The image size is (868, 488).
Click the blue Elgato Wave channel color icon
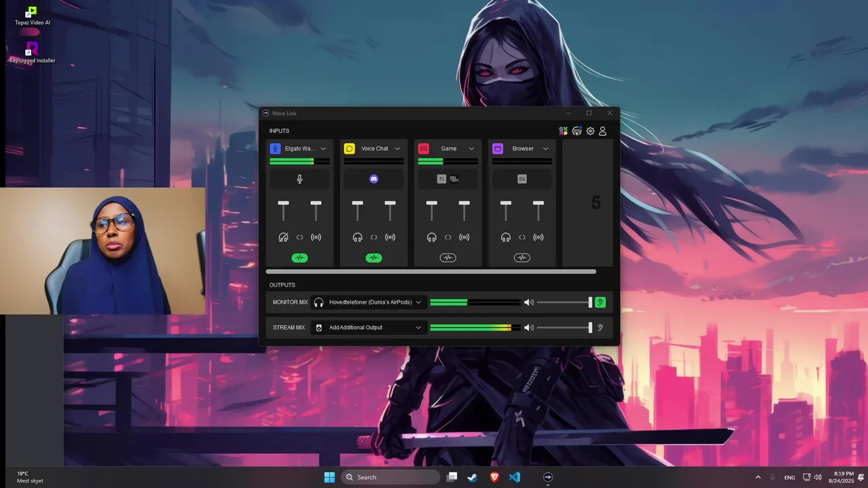275,148
